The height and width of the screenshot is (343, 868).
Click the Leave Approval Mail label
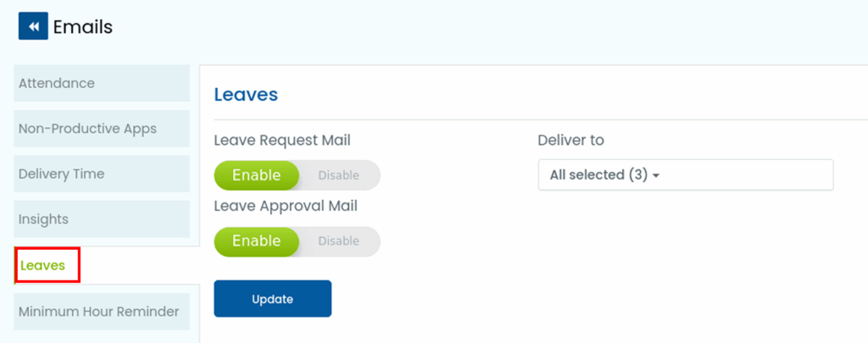click(286, 205)
